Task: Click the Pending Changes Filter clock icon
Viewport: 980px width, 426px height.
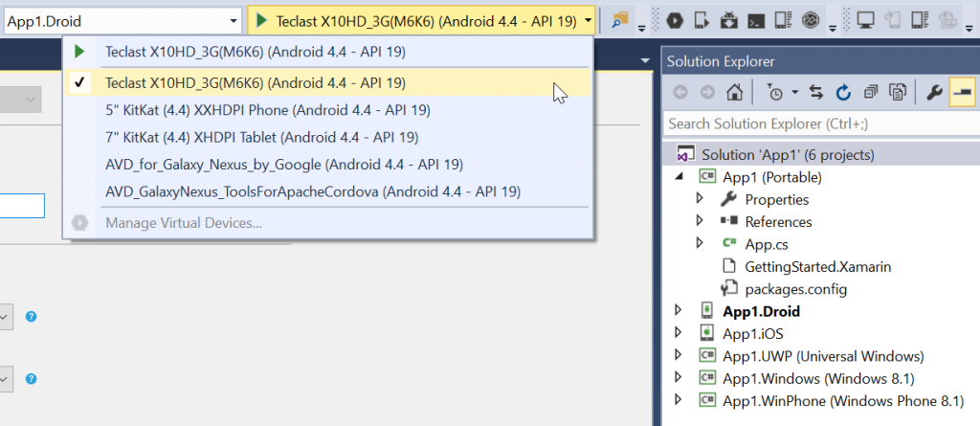Action: click(x=774, y=93)
